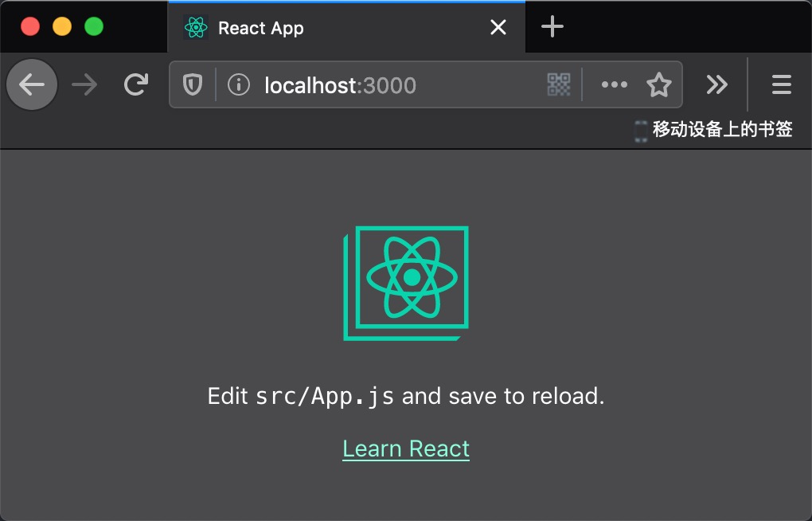Reload the page with the refresh icon

point(136,84)
